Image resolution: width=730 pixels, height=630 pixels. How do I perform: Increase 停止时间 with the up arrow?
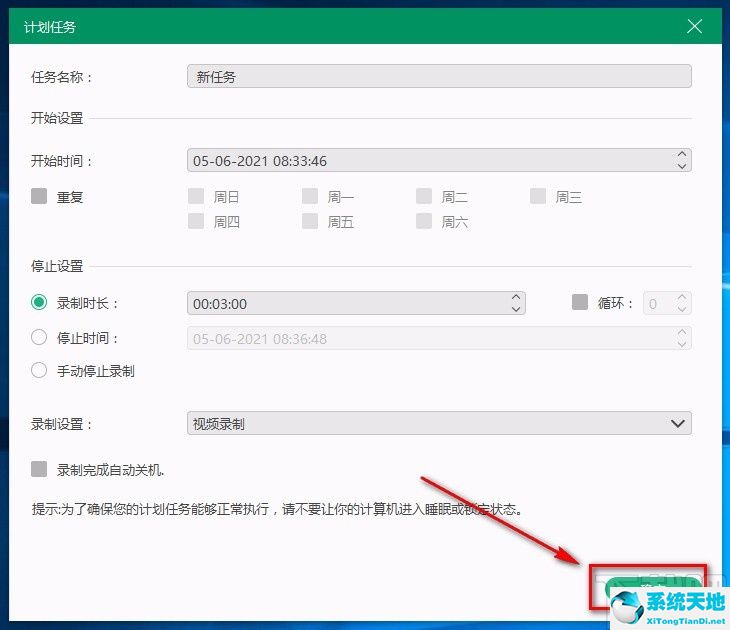click(682, 332)
